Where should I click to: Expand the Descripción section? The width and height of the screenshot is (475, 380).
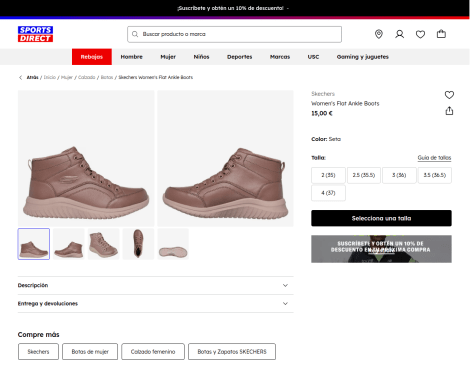[156, 285]
